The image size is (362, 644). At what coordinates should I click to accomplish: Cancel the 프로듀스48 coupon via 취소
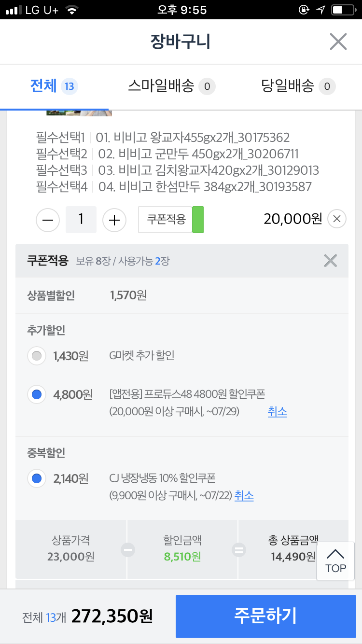tap(277, 412)
